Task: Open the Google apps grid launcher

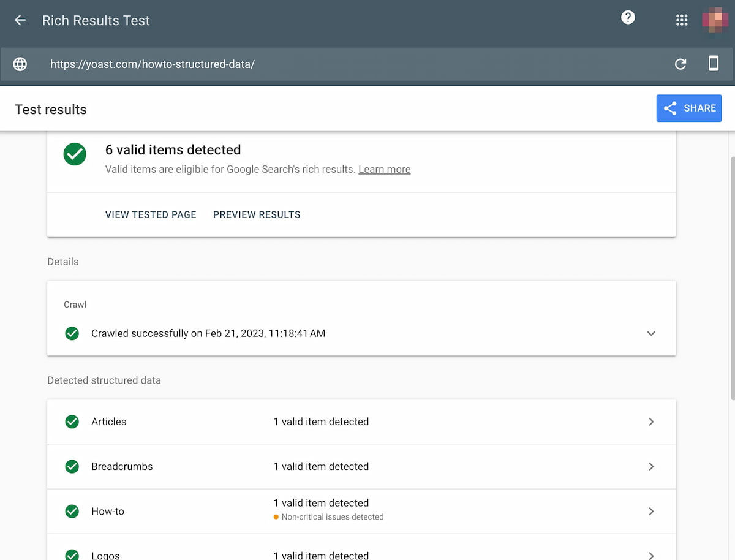Action: coord(682,20)
